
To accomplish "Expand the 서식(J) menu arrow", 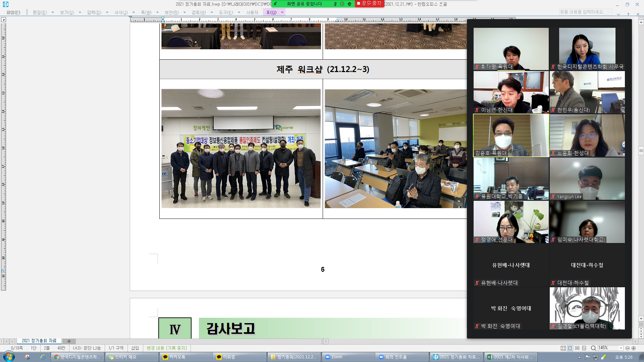I will 133,12.
